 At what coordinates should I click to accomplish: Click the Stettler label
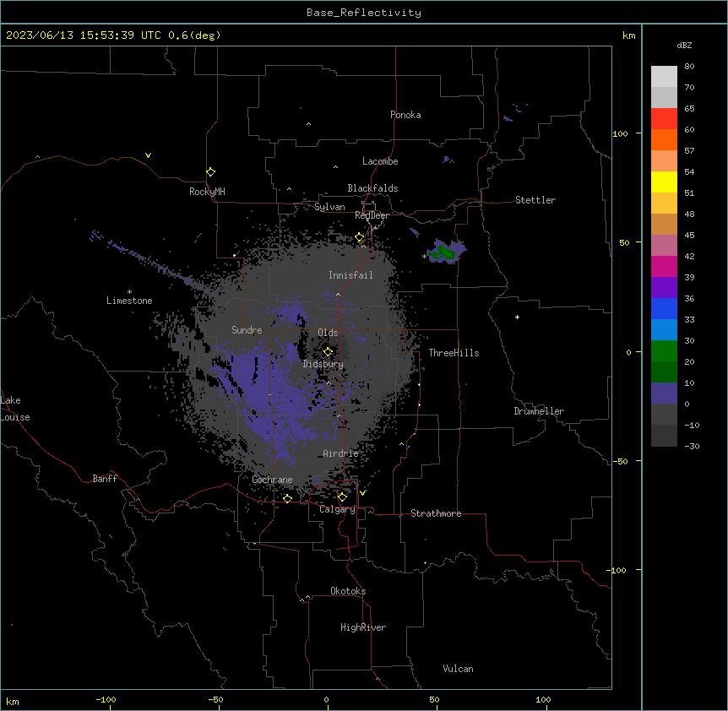tap(535, 200)
